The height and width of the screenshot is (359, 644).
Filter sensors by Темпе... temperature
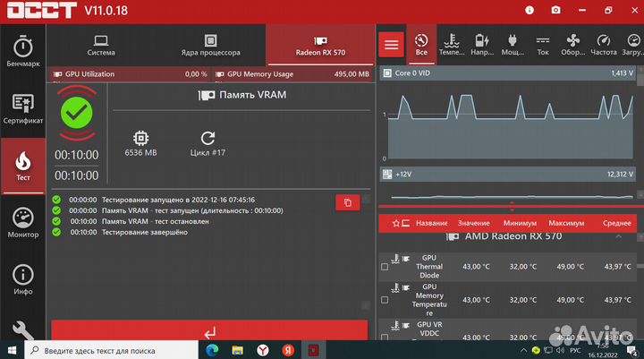coord(452,45)
